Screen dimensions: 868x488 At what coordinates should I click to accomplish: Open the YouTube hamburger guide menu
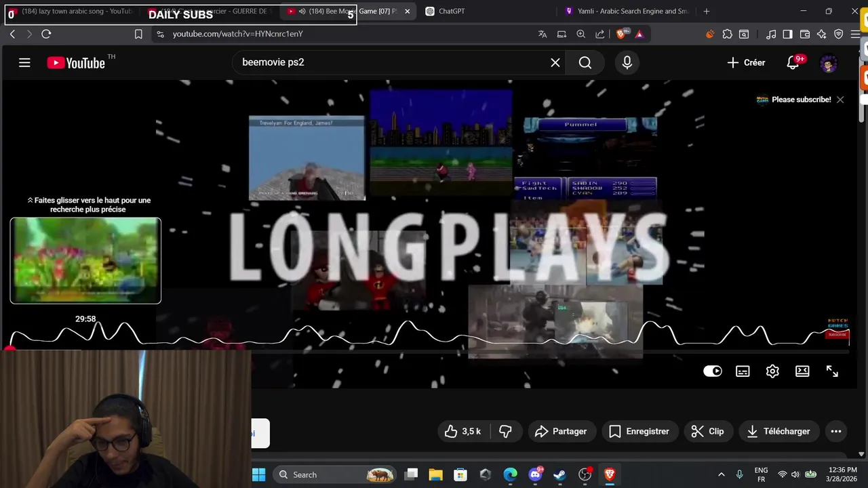(24, 62)
